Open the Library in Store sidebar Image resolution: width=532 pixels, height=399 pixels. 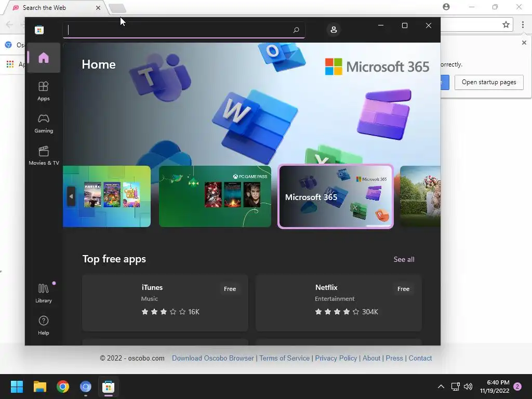(44, 293)
